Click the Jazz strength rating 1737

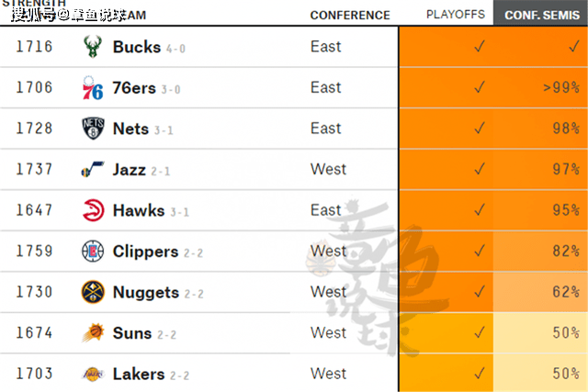tap(34, 170)
